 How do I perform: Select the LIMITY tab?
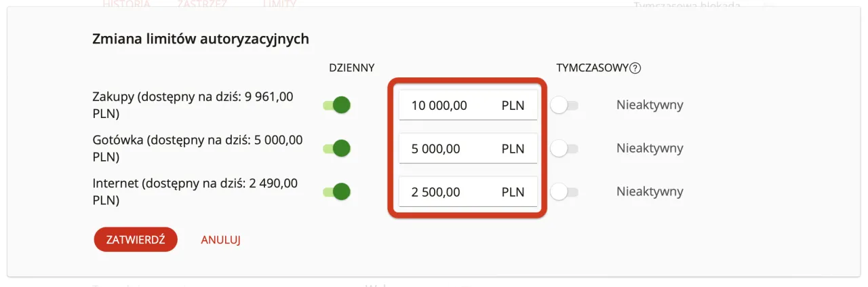(x=279, y=4)
